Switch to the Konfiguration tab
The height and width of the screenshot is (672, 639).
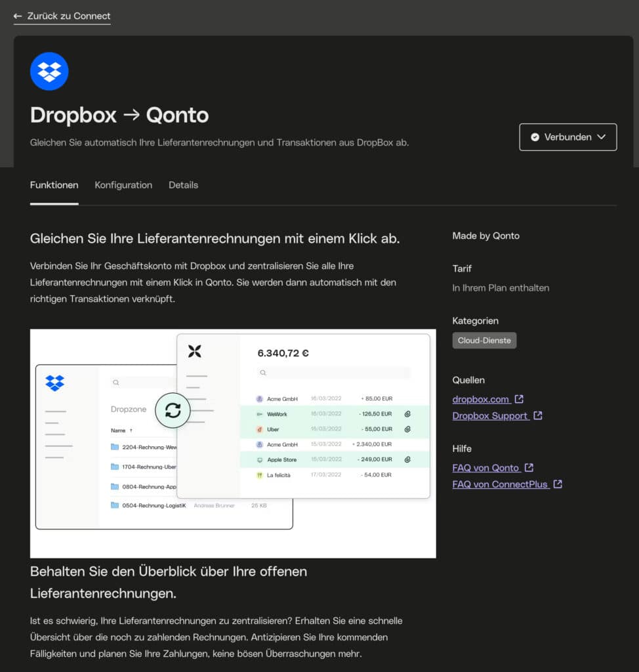click(123, 185)
